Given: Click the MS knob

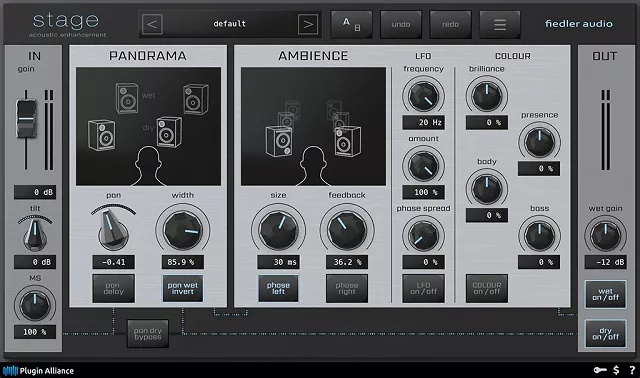Looking at the screenshot, I should click(x=35, y=305).
